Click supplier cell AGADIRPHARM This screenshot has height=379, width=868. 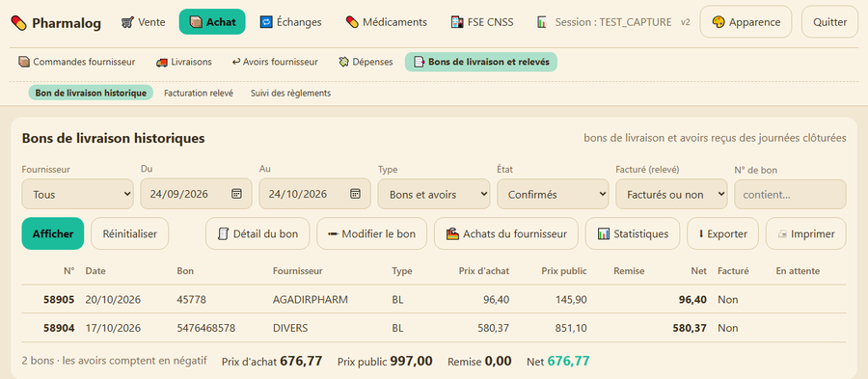[x=310, y=300]
